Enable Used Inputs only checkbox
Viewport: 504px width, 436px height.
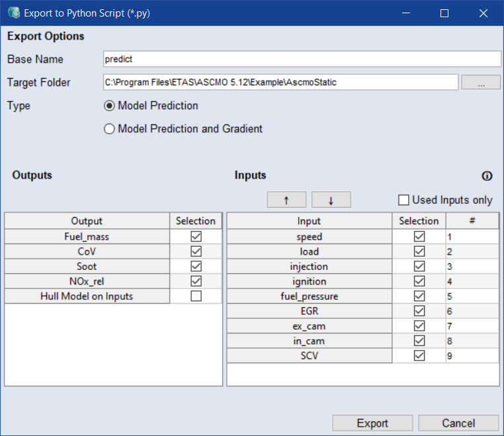click(403, 200)
